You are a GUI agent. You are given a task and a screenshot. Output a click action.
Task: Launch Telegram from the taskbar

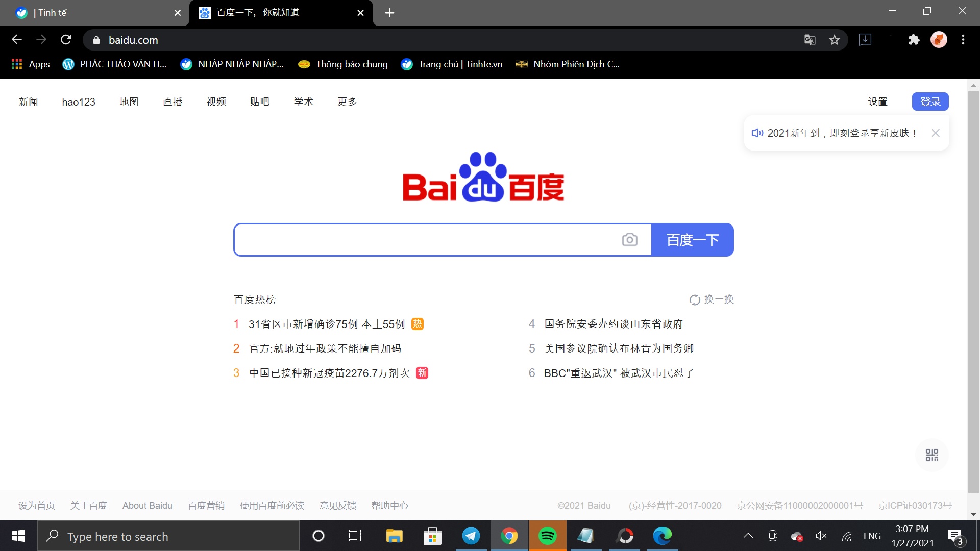pos(471,536)
